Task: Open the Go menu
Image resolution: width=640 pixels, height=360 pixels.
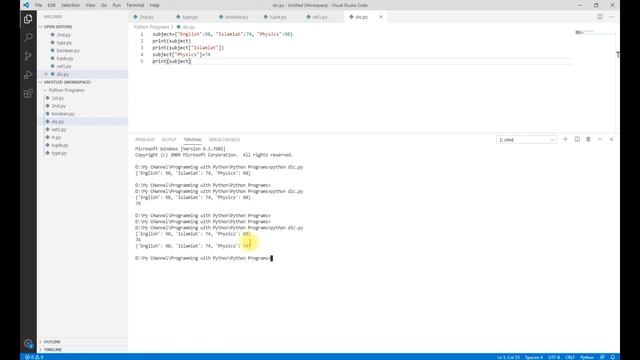Action: (104, 5)
